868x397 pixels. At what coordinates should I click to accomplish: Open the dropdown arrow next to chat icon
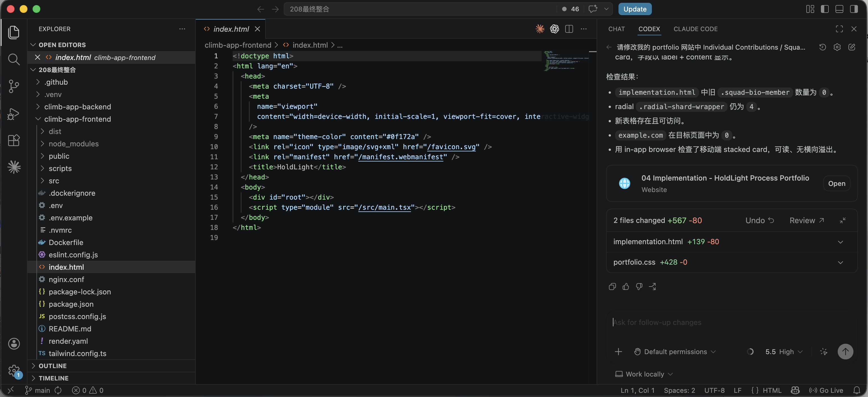point(606,9)
